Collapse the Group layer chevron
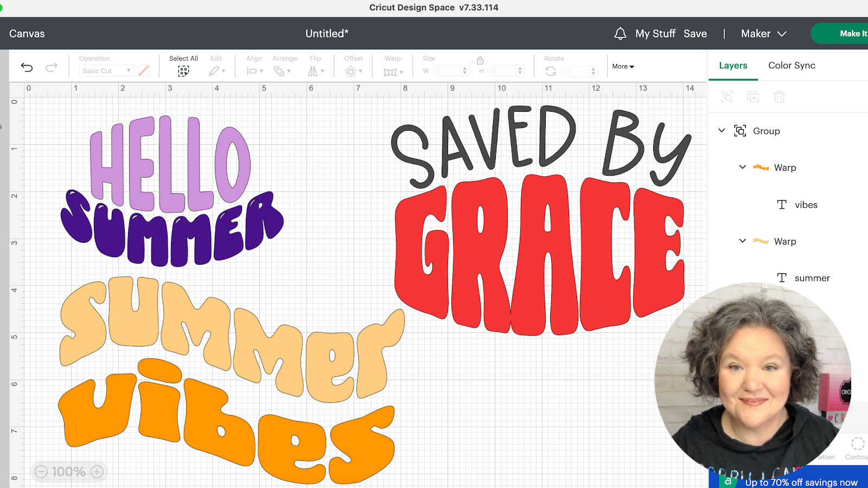 click(722, 131)
